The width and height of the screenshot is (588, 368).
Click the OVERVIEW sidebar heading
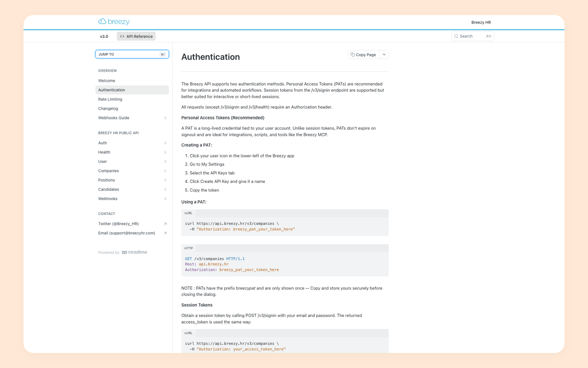pos(107,71)
